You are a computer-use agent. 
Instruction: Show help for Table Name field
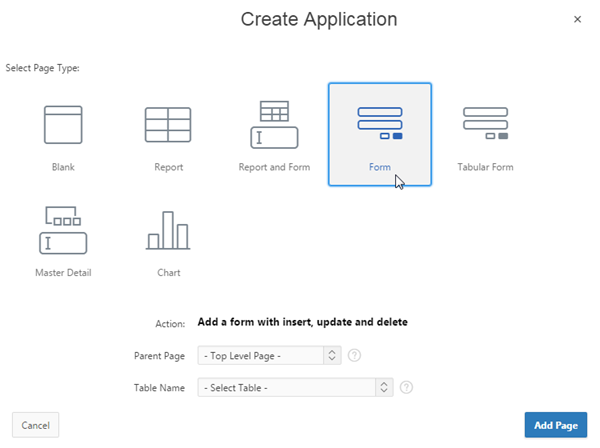click(x=406, y=388)
